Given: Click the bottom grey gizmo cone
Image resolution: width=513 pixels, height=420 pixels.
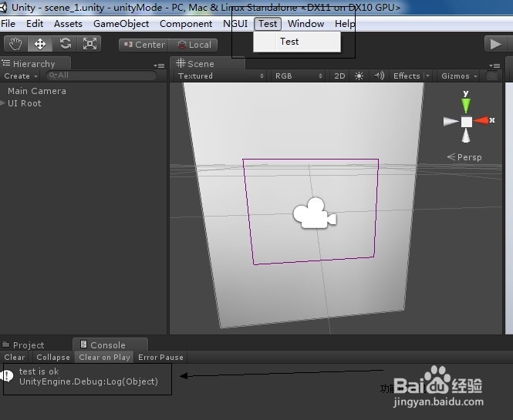Looking at the screenshot, I should pyautogui.click(x=466, y=136).
